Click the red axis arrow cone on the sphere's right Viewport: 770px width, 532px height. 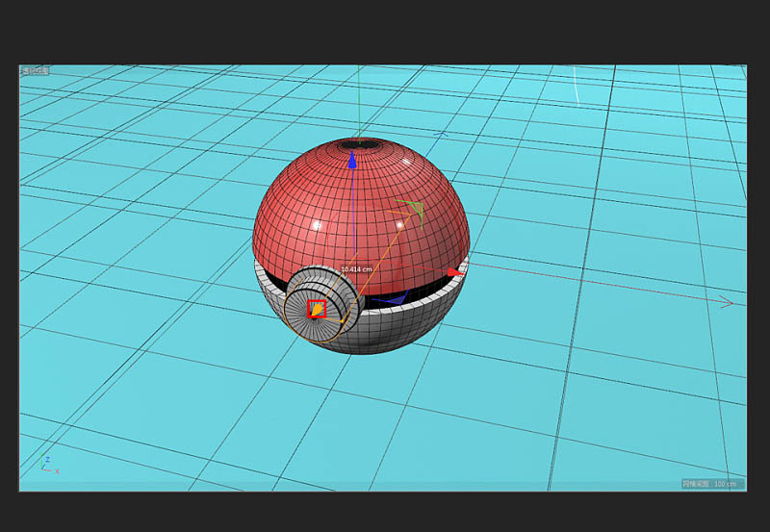click(x=453, y=272)
